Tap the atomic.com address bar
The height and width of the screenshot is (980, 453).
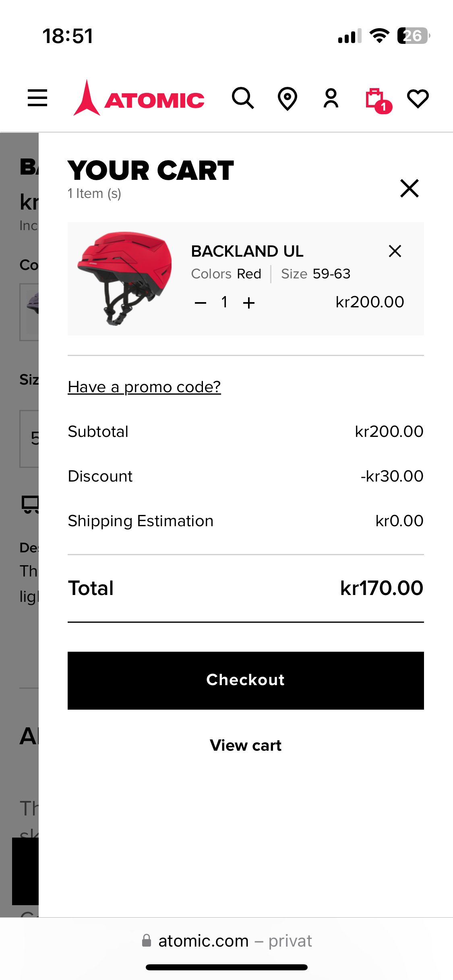coord(227,941)
